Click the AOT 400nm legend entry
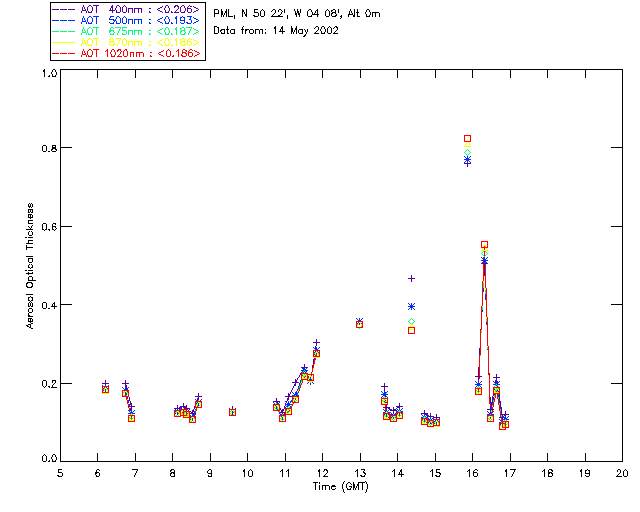640x512 pixels. coord(127,9)
